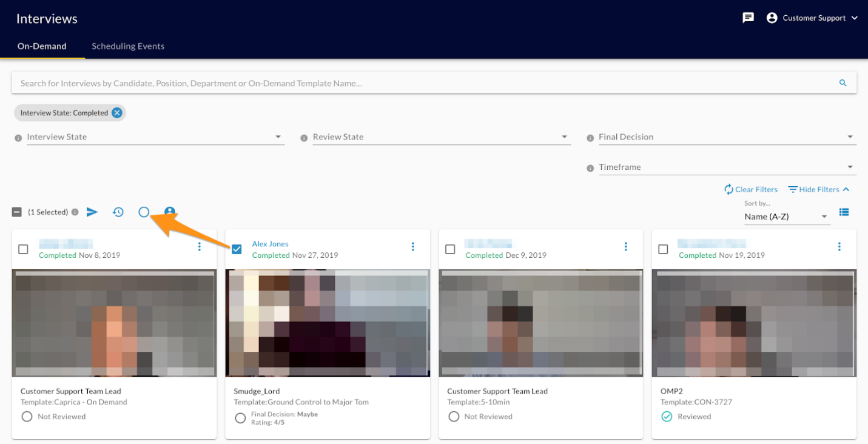
Task: Check the Dec 9, 2019 interview card
Action: [450, 249]
